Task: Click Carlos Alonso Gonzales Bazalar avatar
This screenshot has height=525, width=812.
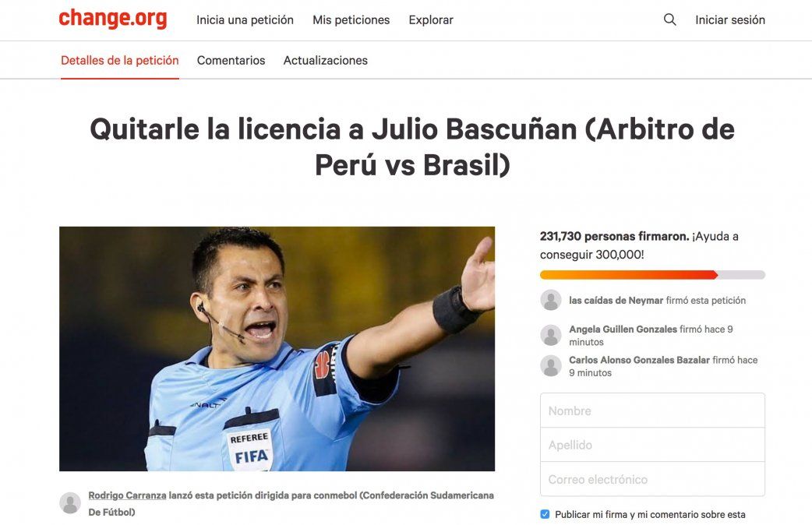Action: [x=550, y=366]
